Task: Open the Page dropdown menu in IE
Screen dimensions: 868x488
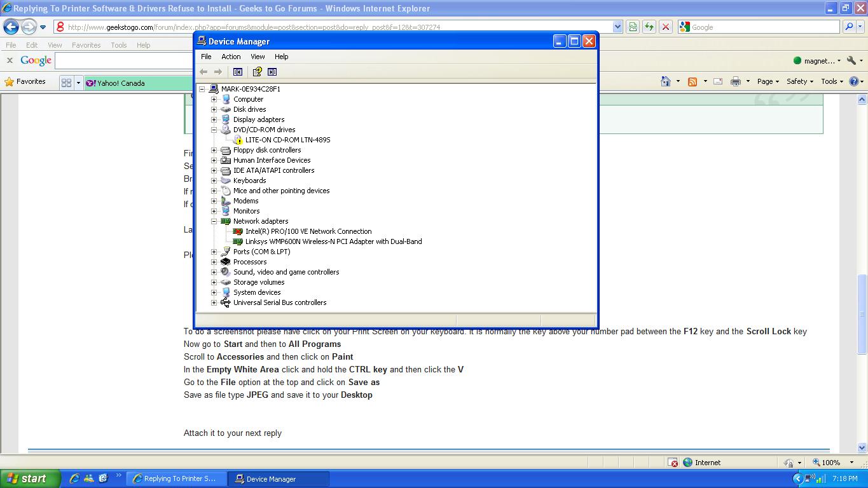Action: pos(768,81)
